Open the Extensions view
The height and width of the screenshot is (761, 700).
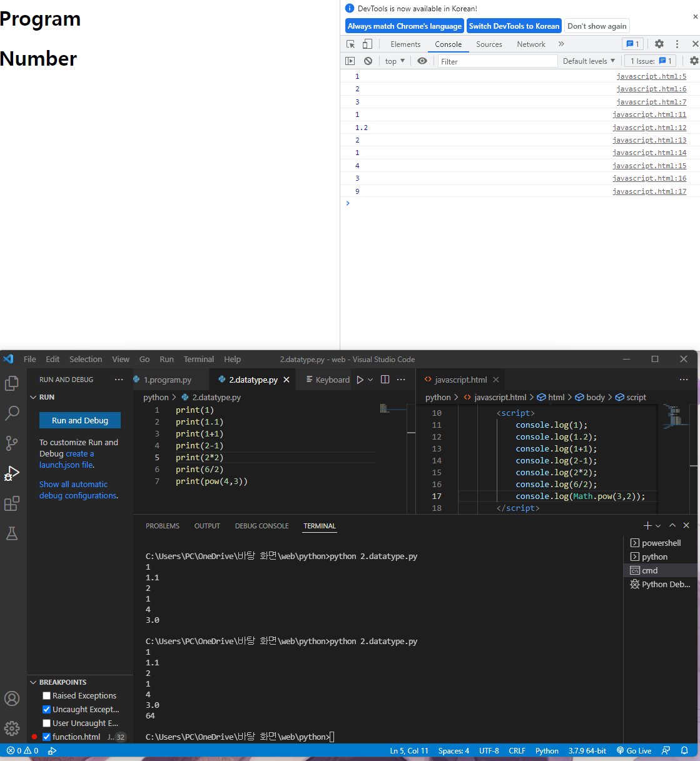point(12,503)
